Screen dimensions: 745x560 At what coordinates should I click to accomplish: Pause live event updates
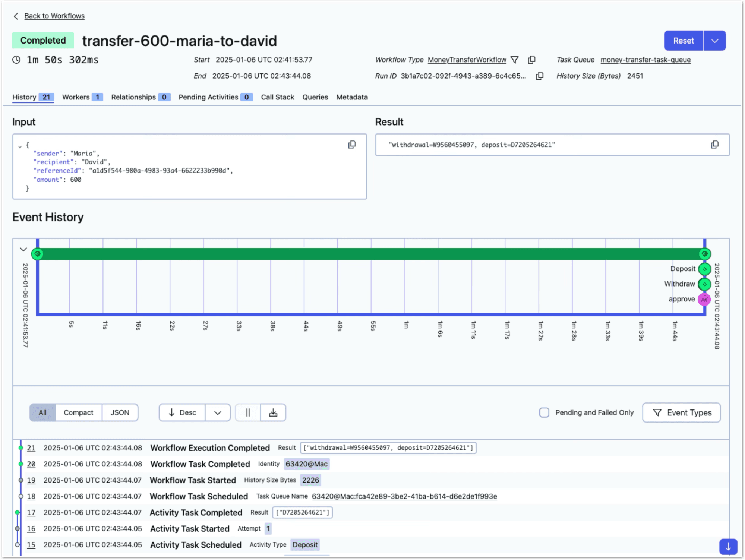click(248, 412)
